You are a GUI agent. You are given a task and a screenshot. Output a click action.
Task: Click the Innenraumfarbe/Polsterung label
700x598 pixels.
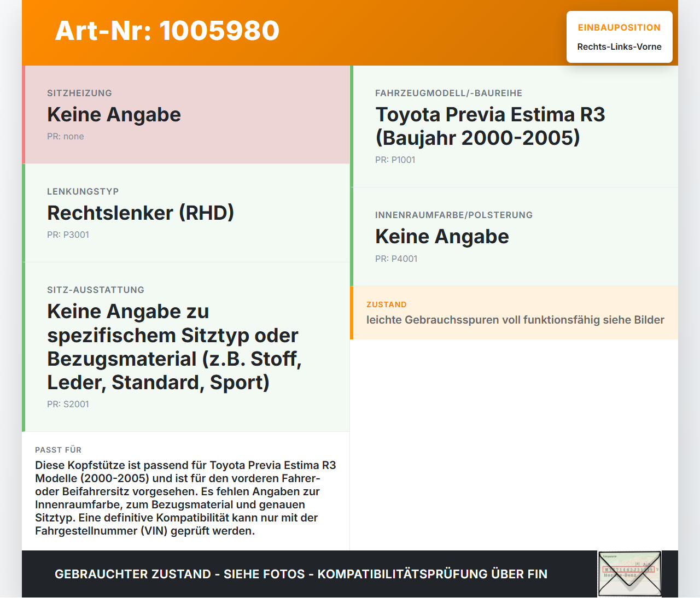pos(454,215)
